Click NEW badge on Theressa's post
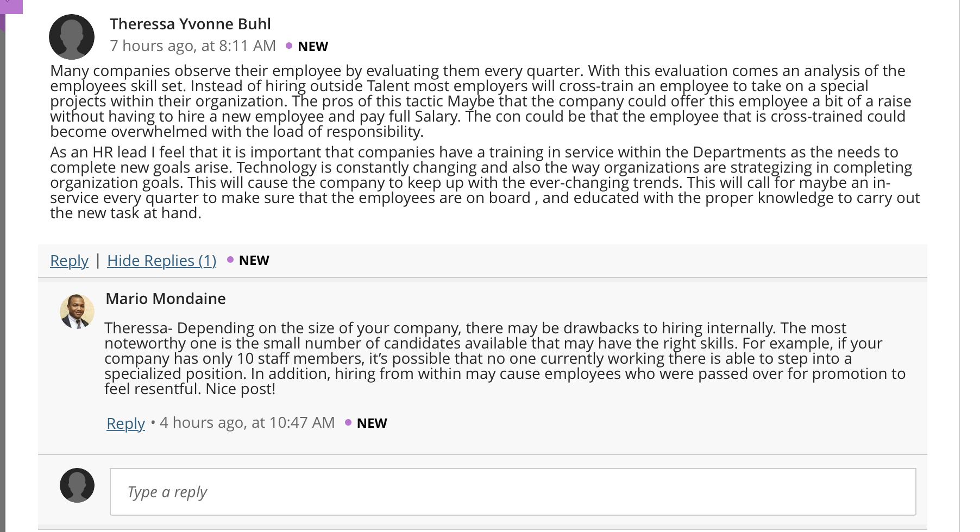 tap(313, 47)
